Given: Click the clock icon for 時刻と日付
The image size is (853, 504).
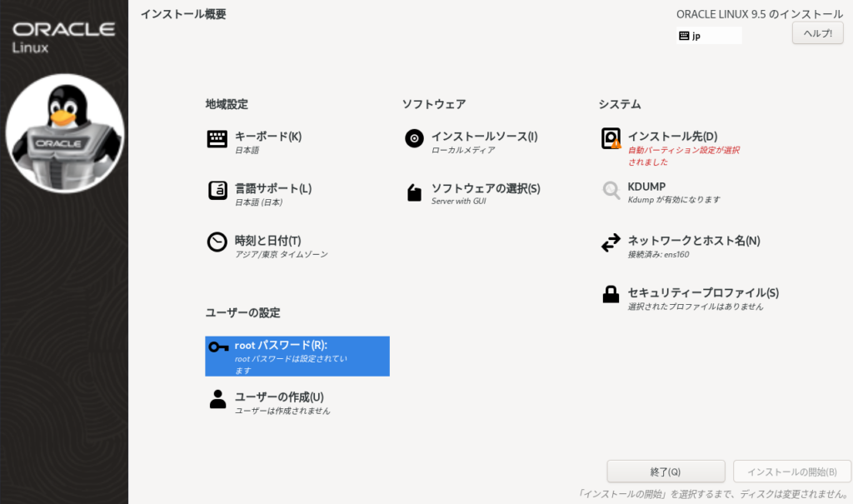Looking at the screenshot, I should 217,242.
